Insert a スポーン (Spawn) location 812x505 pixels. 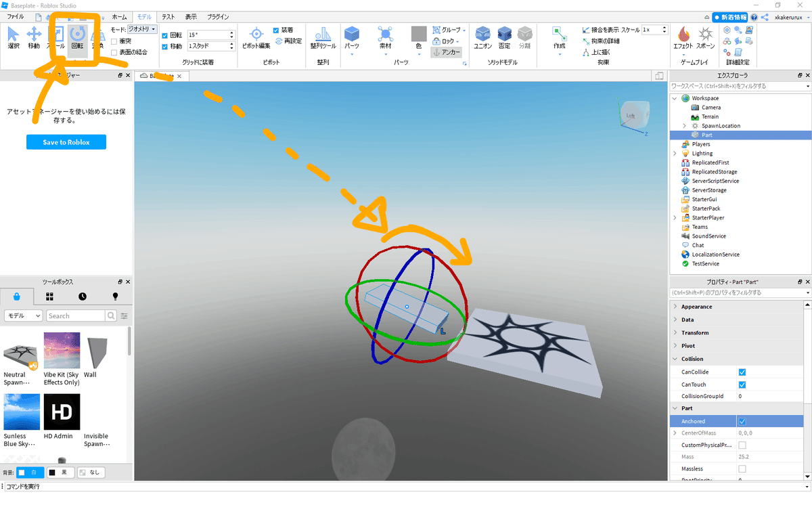(705, 38)
